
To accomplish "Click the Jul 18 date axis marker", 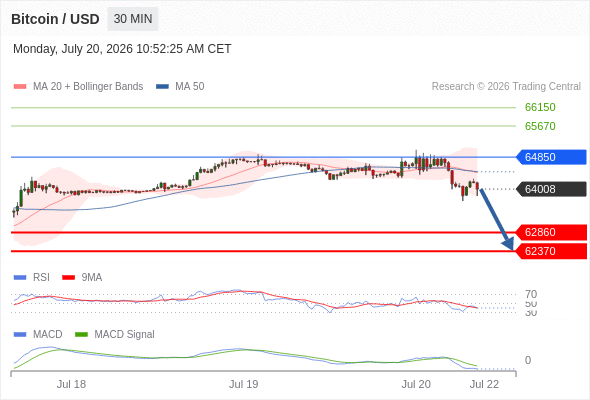I will 71,384.
